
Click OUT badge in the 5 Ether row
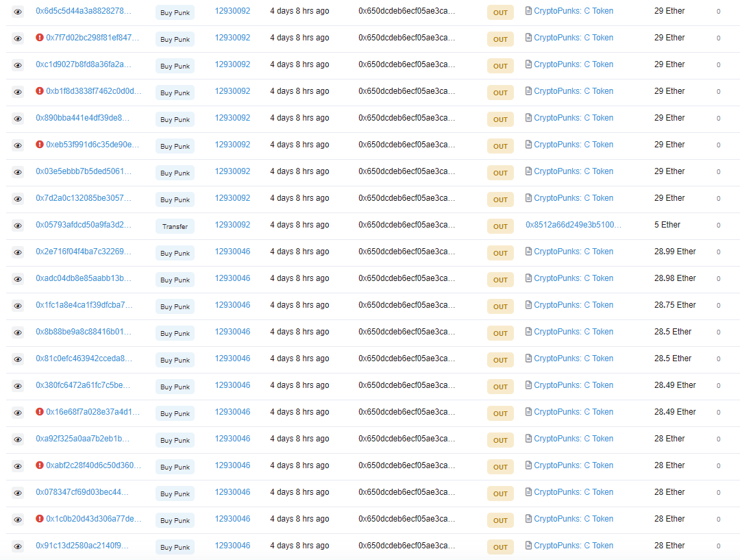click(500, 226)
